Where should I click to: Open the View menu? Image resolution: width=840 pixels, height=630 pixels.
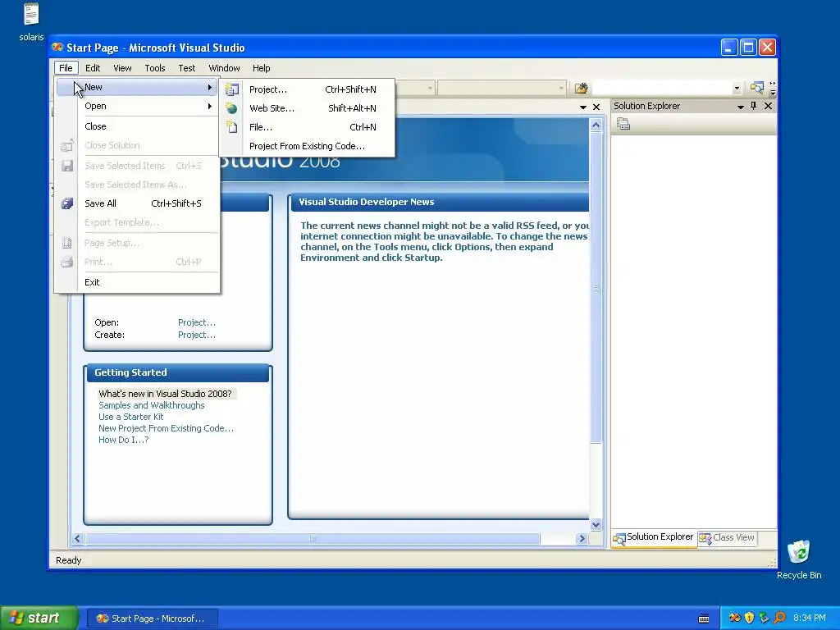pos(122,68)
